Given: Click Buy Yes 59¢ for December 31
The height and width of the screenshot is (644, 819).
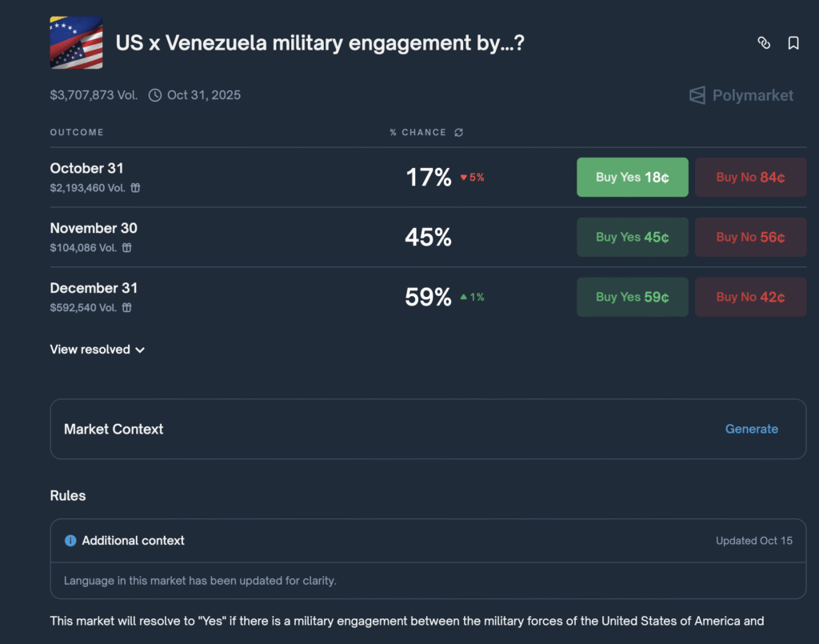Looking at the screenshot, I should click(632, 297).
